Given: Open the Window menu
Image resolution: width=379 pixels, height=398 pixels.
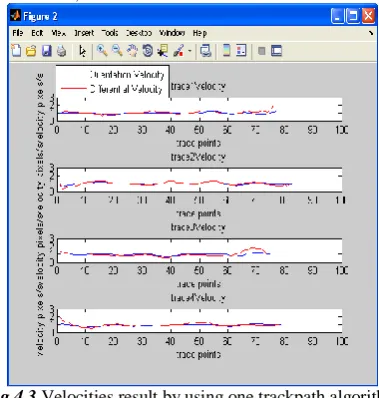Looking at the screenshot, I should pyautogui.click(x=172, y=33).
